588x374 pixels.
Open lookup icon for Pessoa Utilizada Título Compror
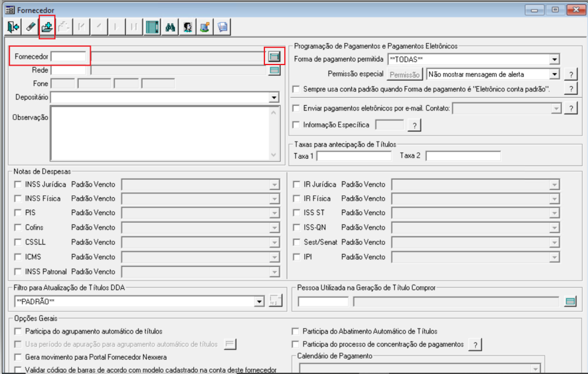(x=570, y=301)
